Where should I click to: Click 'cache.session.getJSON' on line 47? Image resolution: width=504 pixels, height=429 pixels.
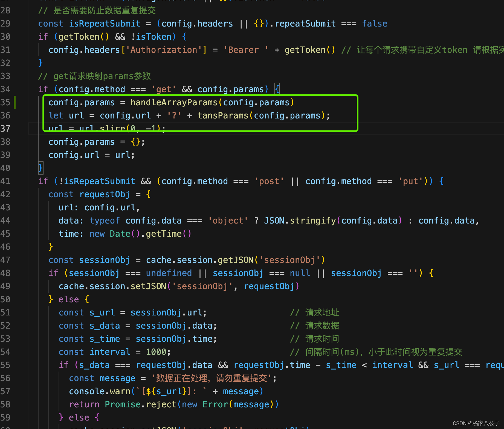coord(200,260)
